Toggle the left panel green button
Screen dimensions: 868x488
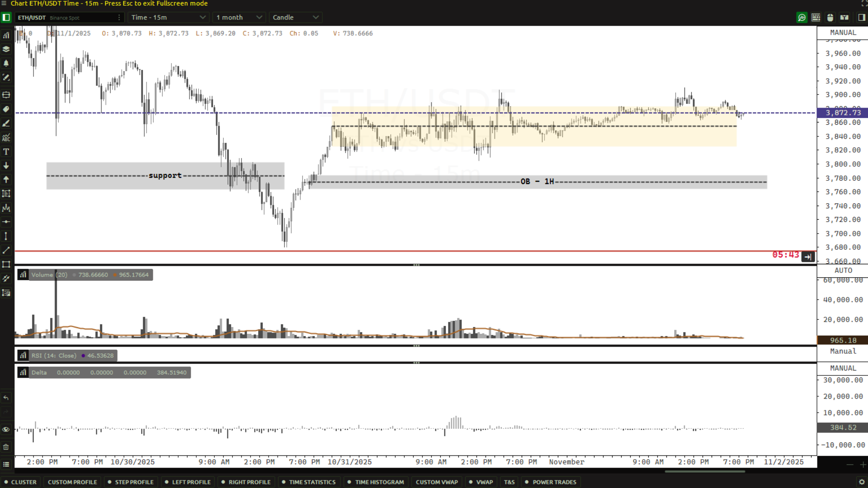6,18
